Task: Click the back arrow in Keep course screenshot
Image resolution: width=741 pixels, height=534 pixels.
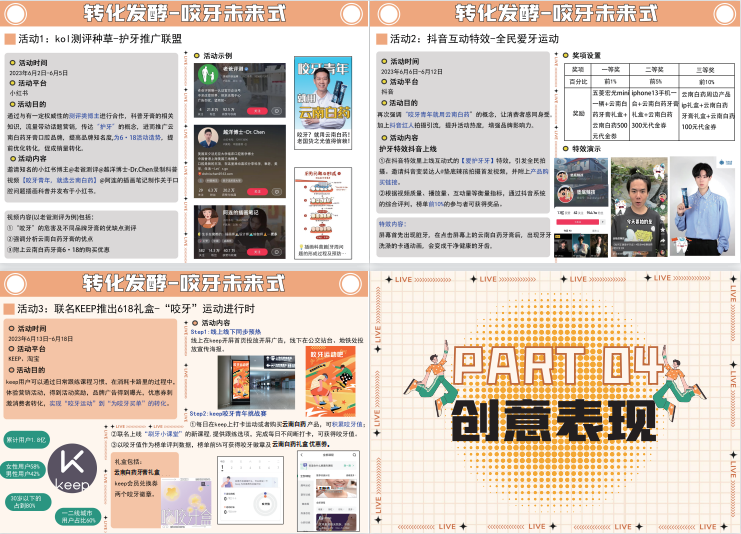Action: 302,455
